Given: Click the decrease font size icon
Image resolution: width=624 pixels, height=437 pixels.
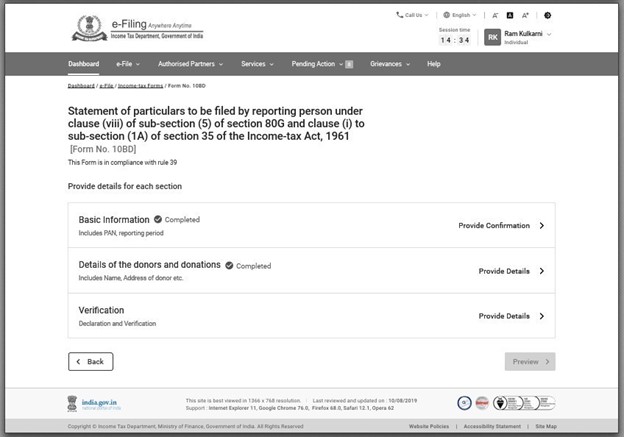Looking at the screenshot, I should (x=496, y=16).
